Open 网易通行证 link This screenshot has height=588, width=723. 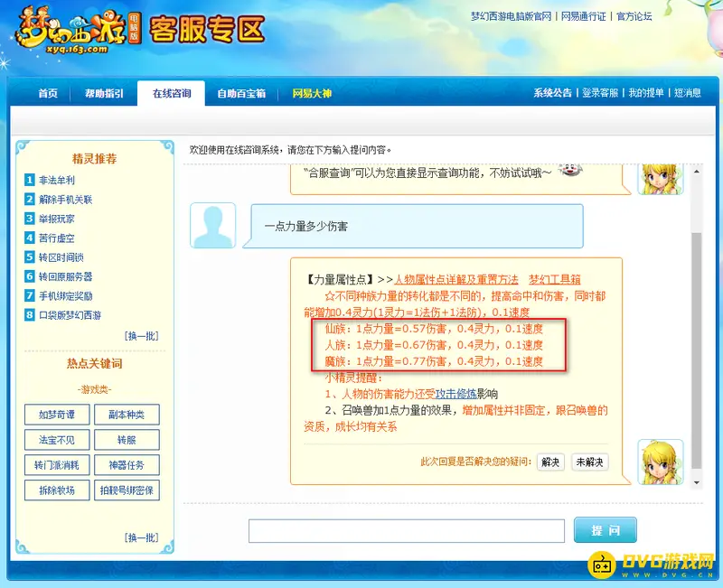coord(583,16)
